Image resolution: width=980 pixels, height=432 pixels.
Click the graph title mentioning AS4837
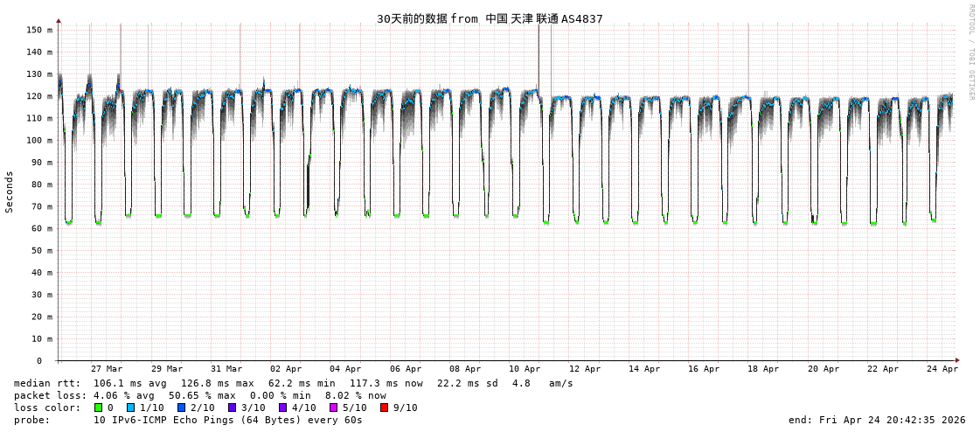tap(490, 18)
